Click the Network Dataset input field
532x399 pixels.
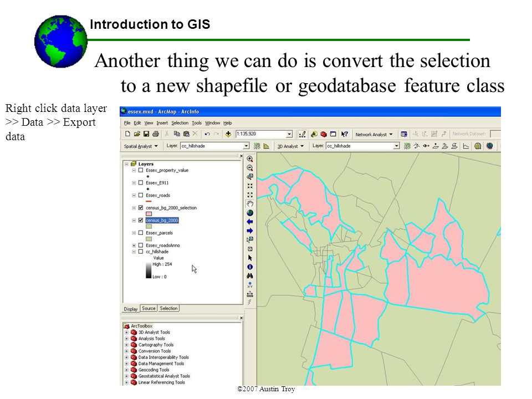tap(495, 134)
